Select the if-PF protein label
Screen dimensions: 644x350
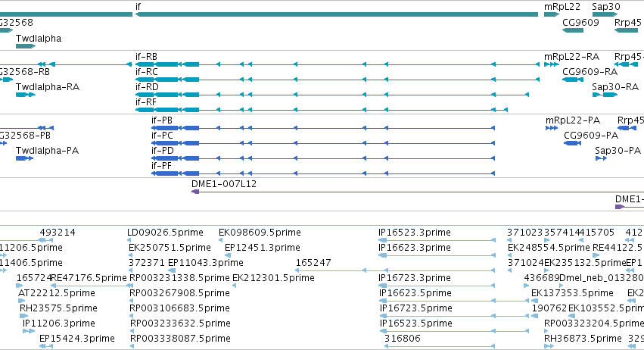point(161,166)
